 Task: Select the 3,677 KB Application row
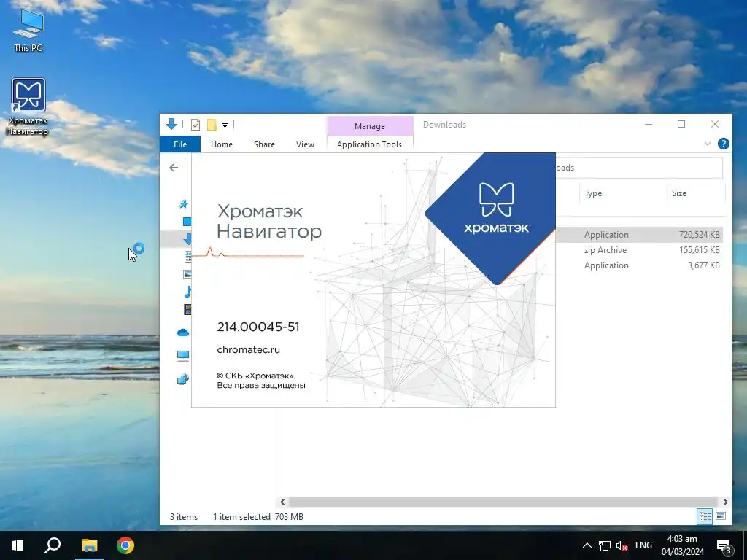click(639, 265)
